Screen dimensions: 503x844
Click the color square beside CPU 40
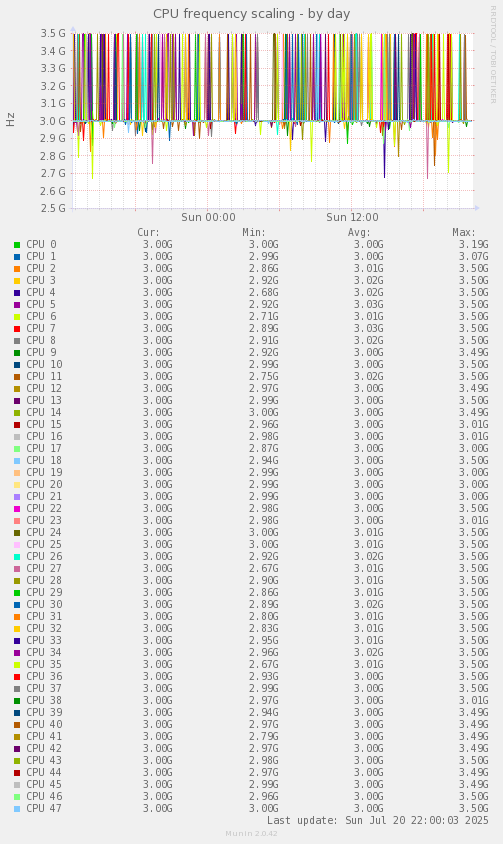(17, 725)
